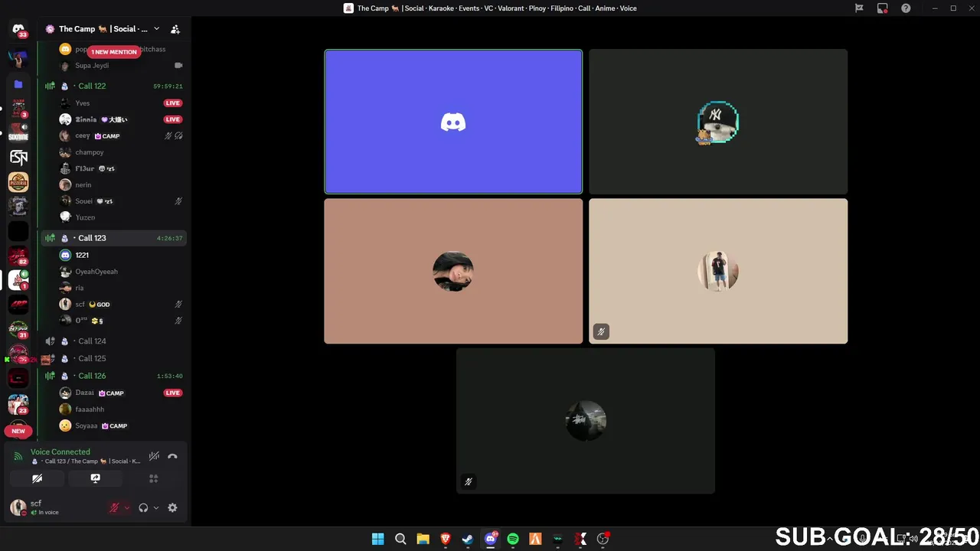980x551 pixels.
Task: Open File Explorer from taskbar
Action: click(x=423, y=539)
